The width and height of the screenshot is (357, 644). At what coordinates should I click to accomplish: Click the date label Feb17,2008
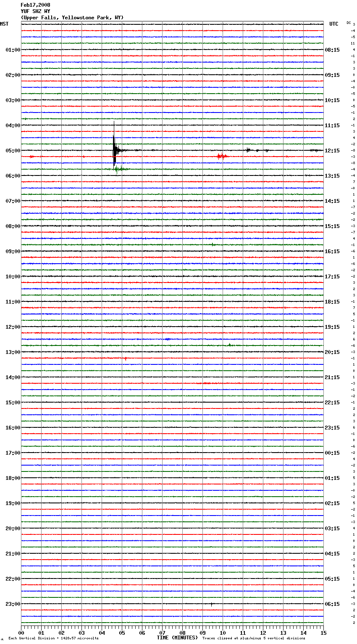(x=35, y=5)
